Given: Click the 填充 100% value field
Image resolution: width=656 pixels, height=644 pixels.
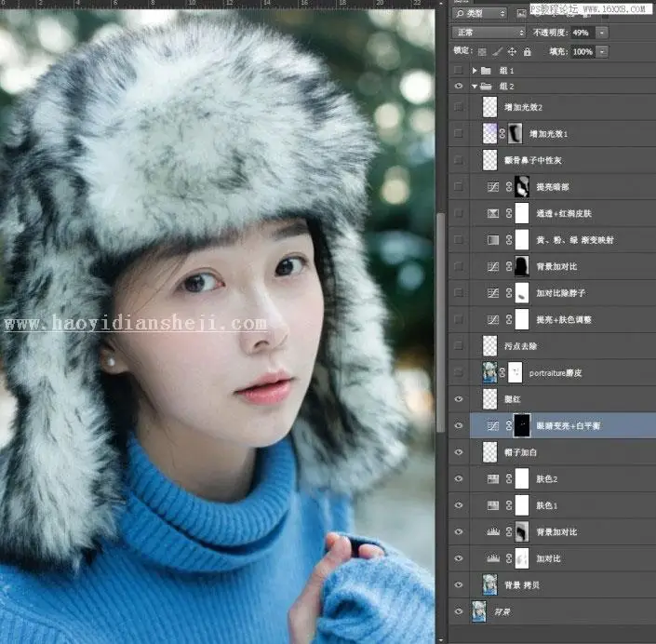Looking at the screenshot, I should 582,52.
